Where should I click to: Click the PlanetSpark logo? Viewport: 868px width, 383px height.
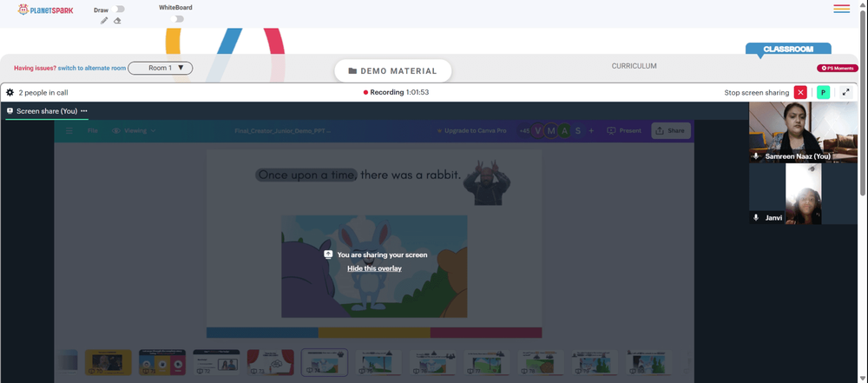45,10
